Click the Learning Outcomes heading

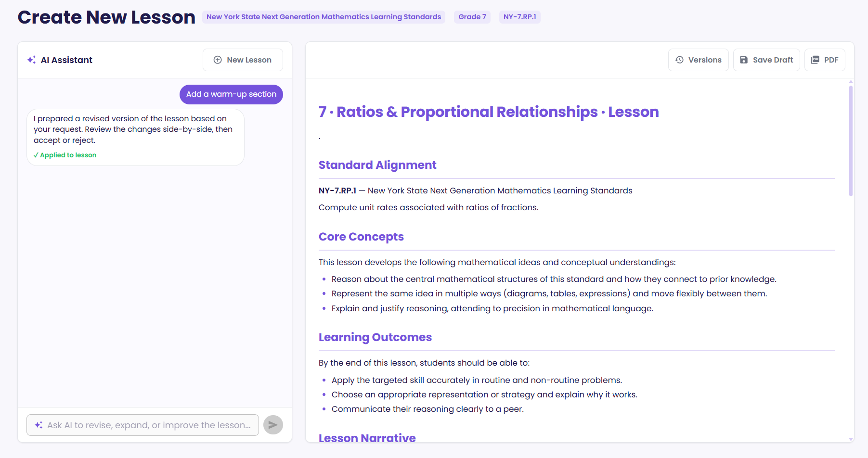[x=375, y=337]
